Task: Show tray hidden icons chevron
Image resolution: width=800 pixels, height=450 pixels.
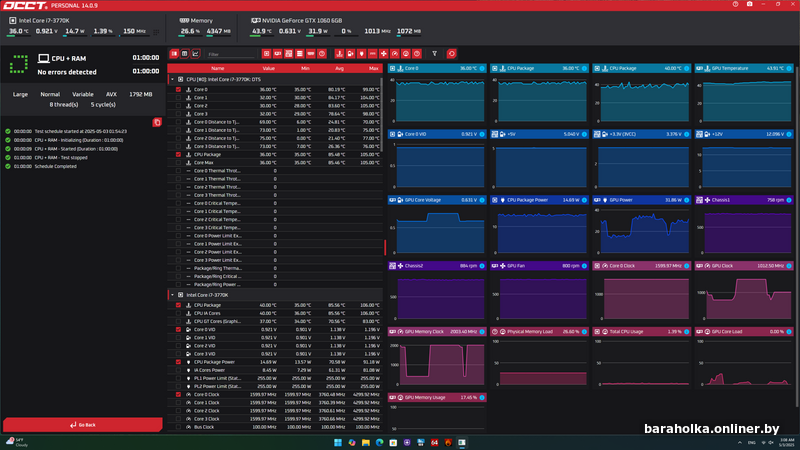Action: coord(740,442)
